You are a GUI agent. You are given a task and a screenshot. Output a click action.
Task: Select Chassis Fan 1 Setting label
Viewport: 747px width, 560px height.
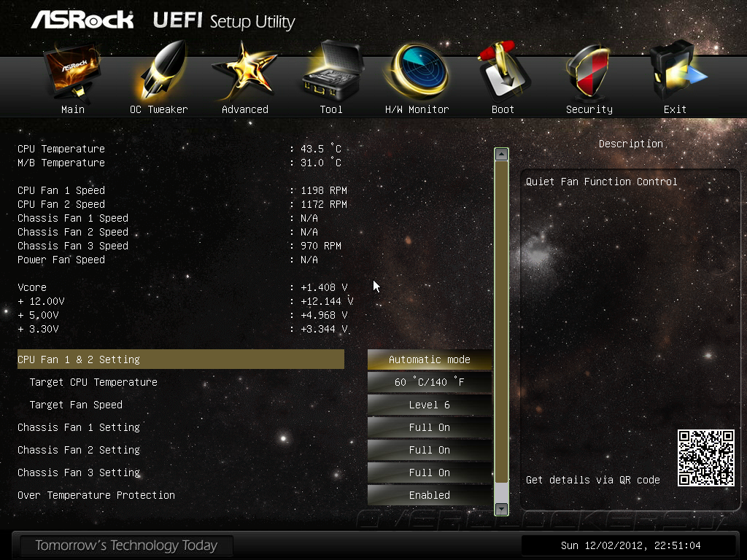79,427
